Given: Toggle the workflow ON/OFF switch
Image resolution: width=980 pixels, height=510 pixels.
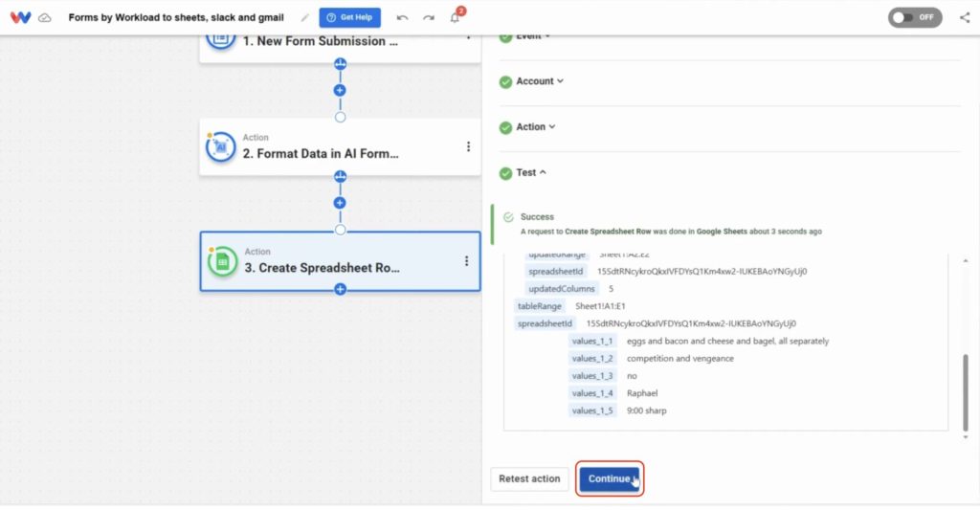Looking at the screenshot, I should click(915, 17).
